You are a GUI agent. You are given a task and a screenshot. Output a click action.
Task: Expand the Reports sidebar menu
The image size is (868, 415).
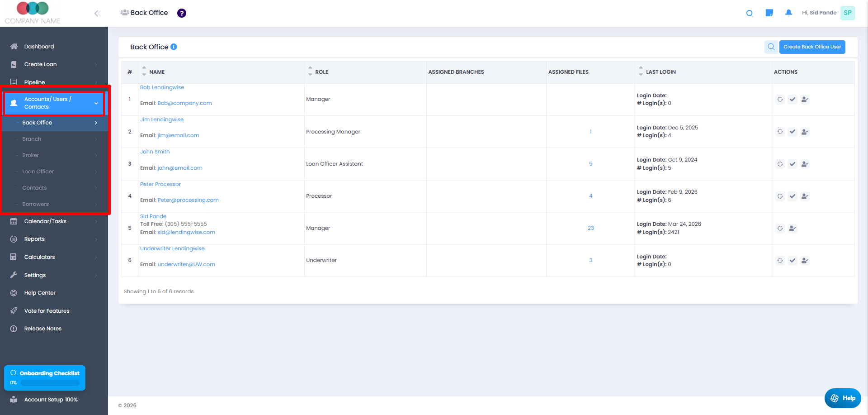click(x=54, y=239)
